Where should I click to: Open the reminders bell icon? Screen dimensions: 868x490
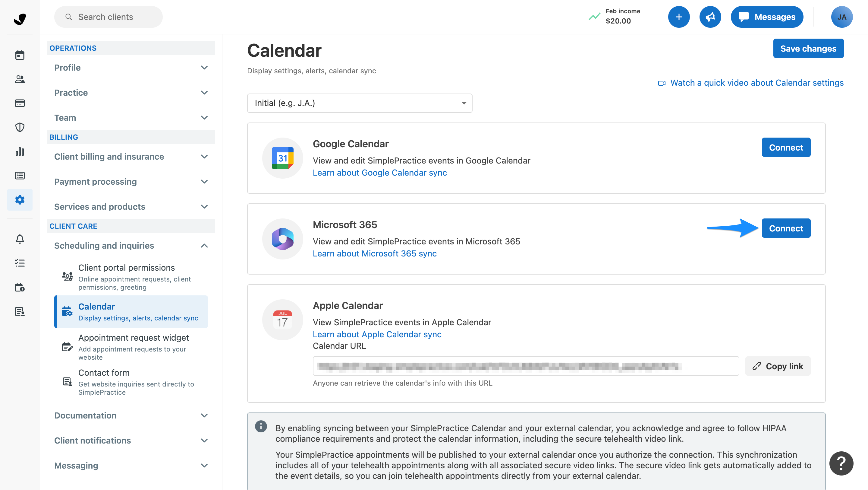click(x=20, y=239)
